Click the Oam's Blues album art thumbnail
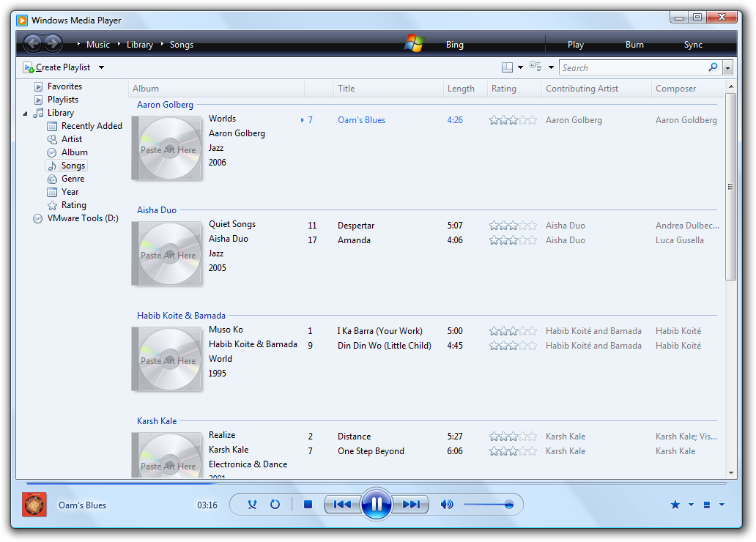 click(x=34, y=505)
